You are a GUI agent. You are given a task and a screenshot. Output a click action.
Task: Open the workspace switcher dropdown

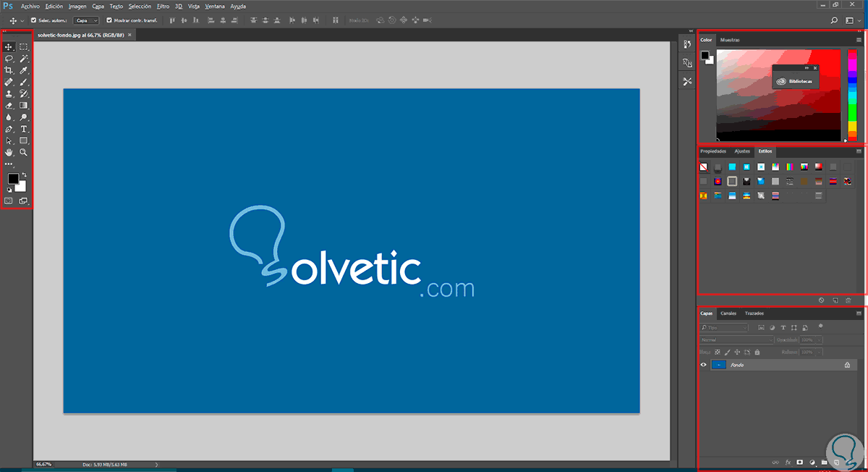point(854,21)
